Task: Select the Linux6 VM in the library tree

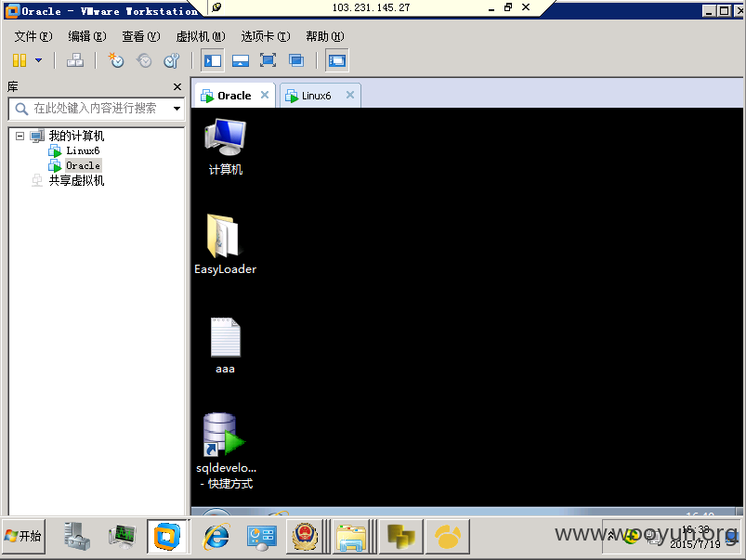Action: pos(83,150)
